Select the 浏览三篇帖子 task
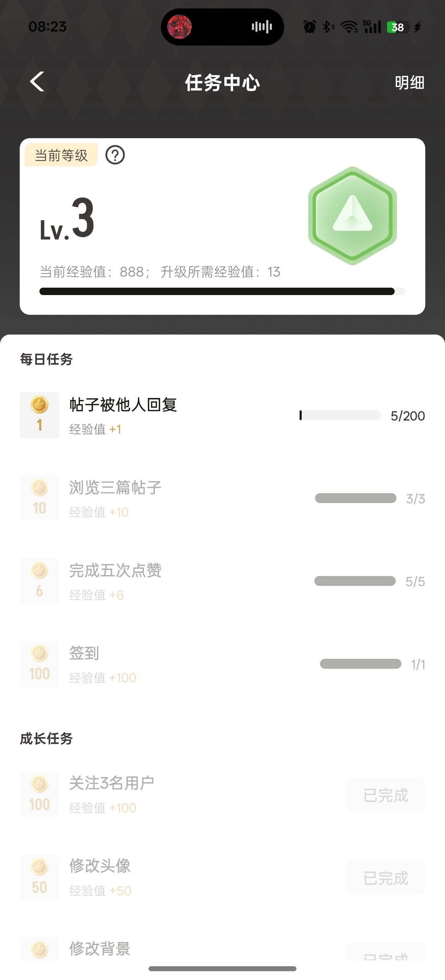 [x=115, y=488]
